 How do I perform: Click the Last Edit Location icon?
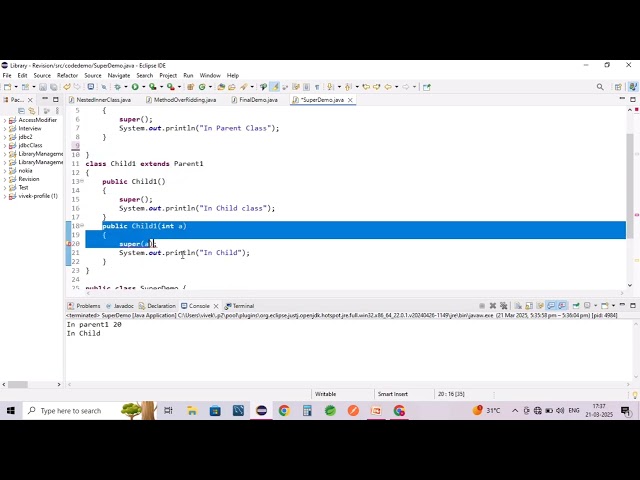click(x=366, y=87)
